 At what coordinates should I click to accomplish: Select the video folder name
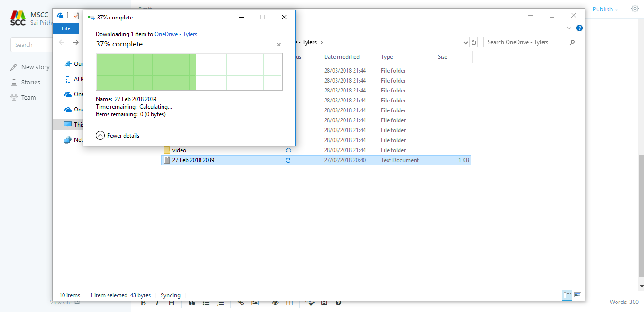pyautogui.click(x=179, y=150)
